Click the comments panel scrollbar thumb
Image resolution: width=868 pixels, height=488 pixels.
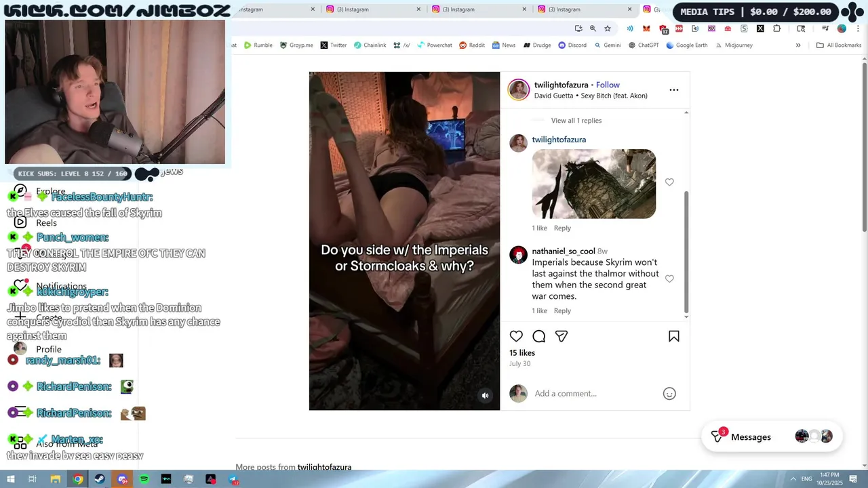click(x=686, y=251)
